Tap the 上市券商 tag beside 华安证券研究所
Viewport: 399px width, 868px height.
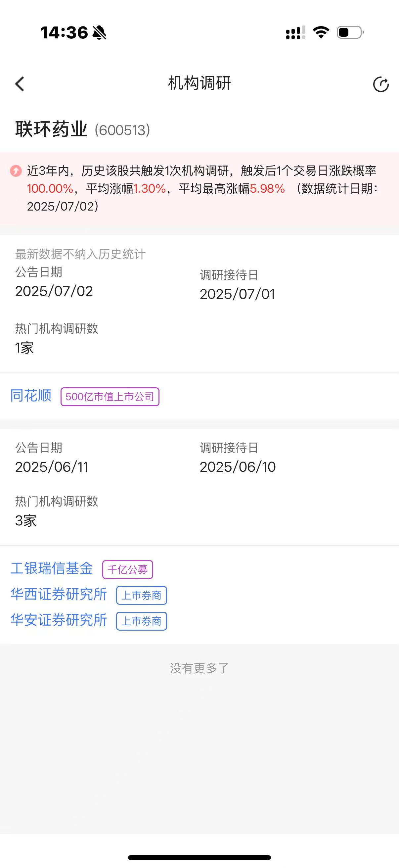[141, 621]
